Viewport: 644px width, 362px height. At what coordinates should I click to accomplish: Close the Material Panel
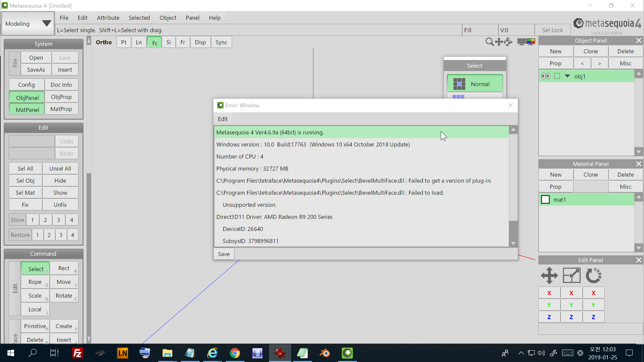pos(639,164)
